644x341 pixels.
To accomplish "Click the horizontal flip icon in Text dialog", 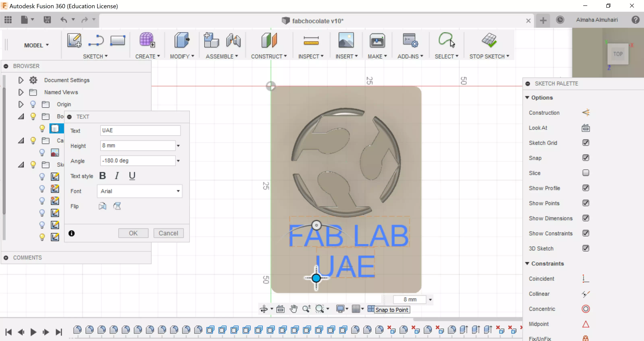I will [x=102, y=206].
